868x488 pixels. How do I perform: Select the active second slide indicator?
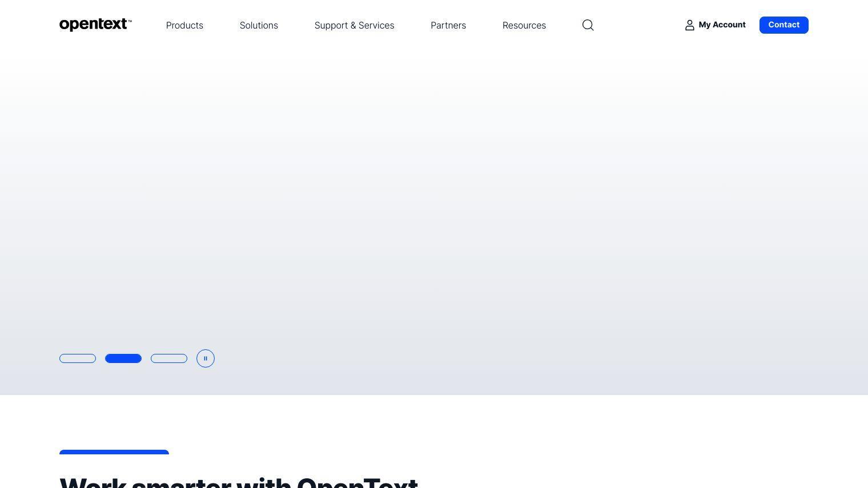coord(123,358)
